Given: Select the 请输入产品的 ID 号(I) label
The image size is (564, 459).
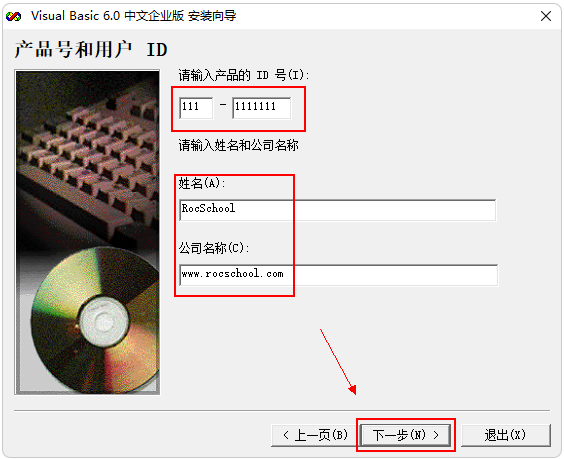Looking at the screenshot, I should pos(244,75).
